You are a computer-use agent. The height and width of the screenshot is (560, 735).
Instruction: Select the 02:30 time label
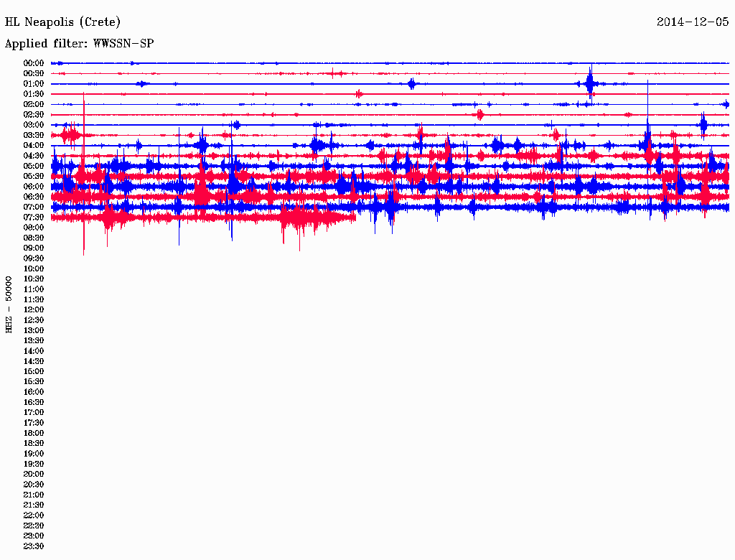click(x=34, y=114)
